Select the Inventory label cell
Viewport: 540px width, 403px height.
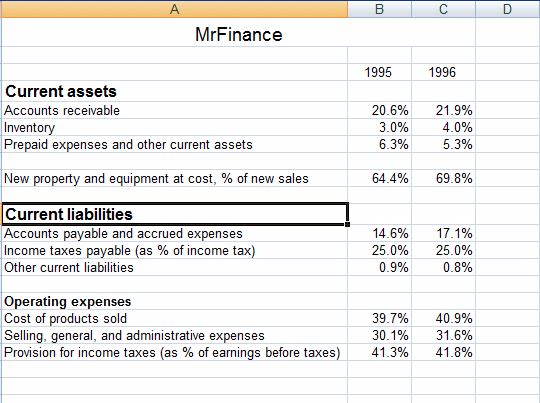pos(175,127)
